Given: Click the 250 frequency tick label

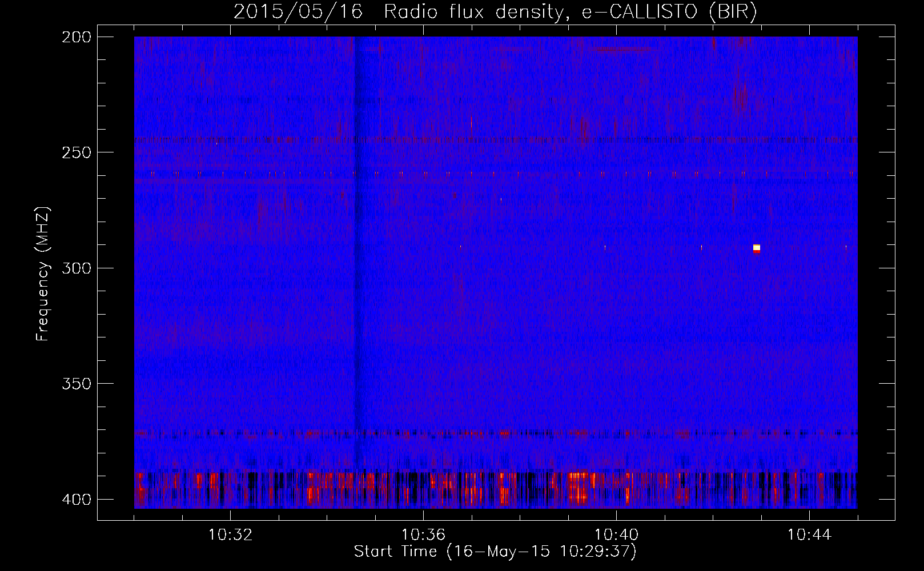Looking at the screenshot, I should tap(77, 152).
